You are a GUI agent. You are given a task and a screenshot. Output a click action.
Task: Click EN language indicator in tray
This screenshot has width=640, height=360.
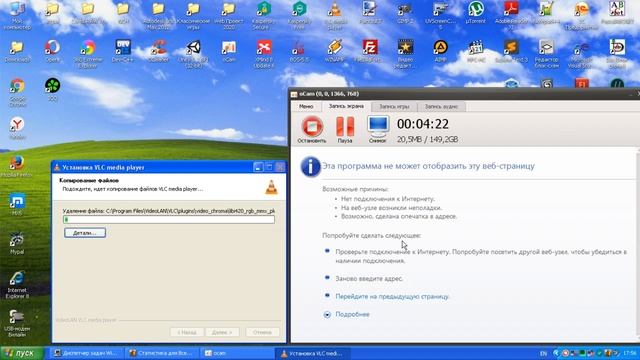[x=543, y=353]
